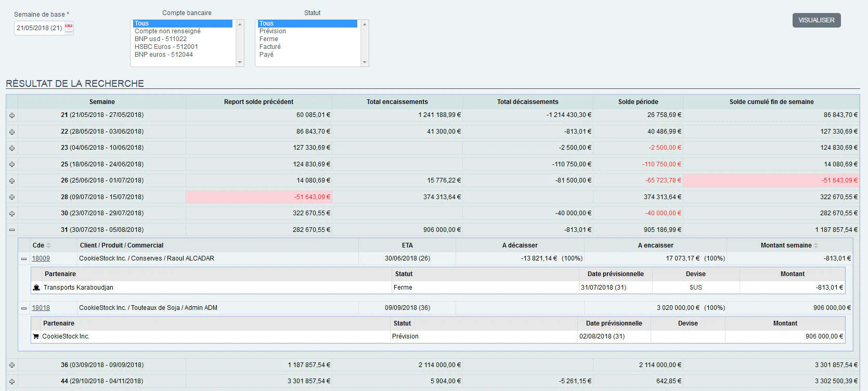Click the VISUALISER button
868x391 pixels.
(817, 20)
